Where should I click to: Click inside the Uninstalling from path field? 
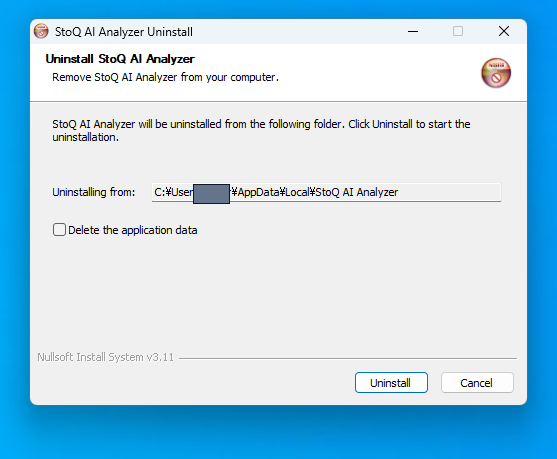[x=326, y=192]
